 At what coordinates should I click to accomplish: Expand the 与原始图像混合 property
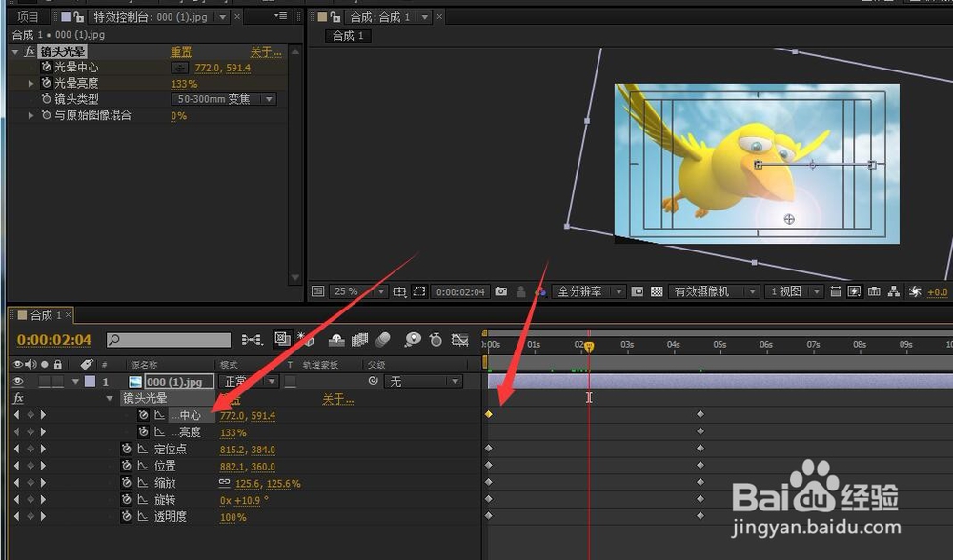coord(31,115)
